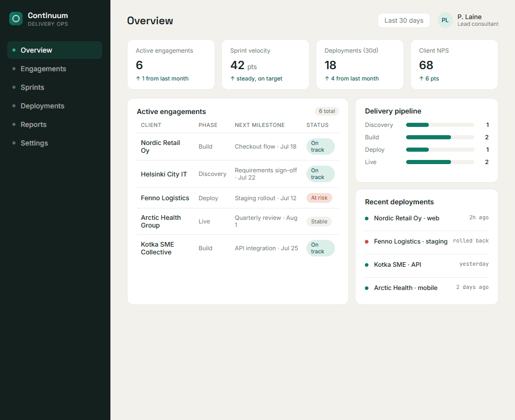Open the Last 30 days range selector

404,20
